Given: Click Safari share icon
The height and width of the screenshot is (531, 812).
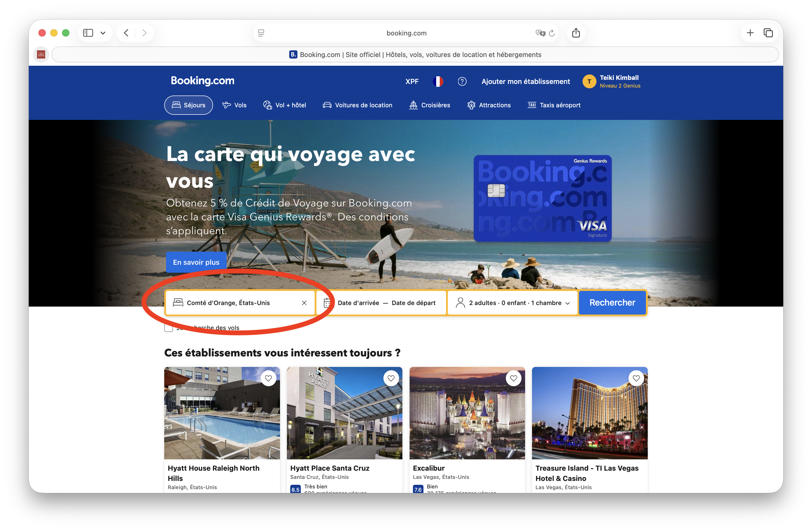Looking at the screenshot, I should coord(576,33).
